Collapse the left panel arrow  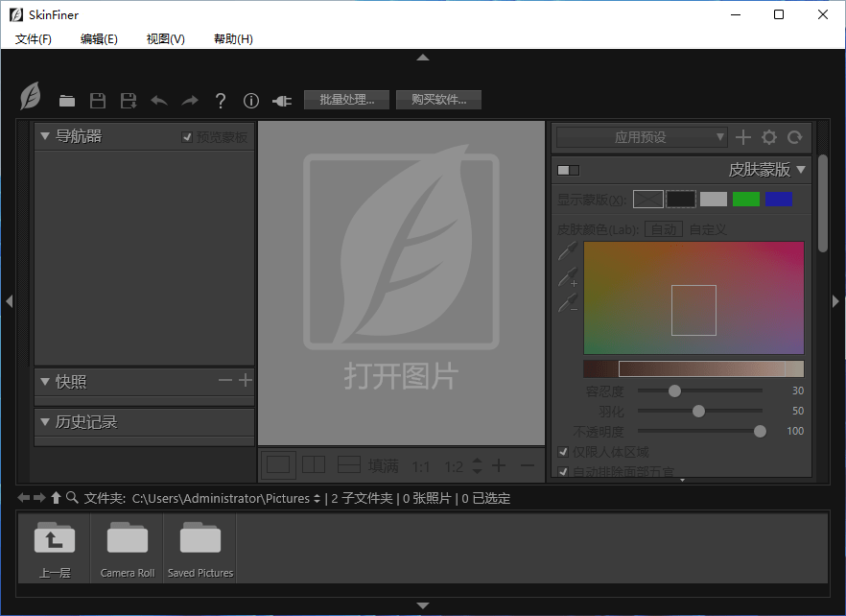click(x=10, y=301)
